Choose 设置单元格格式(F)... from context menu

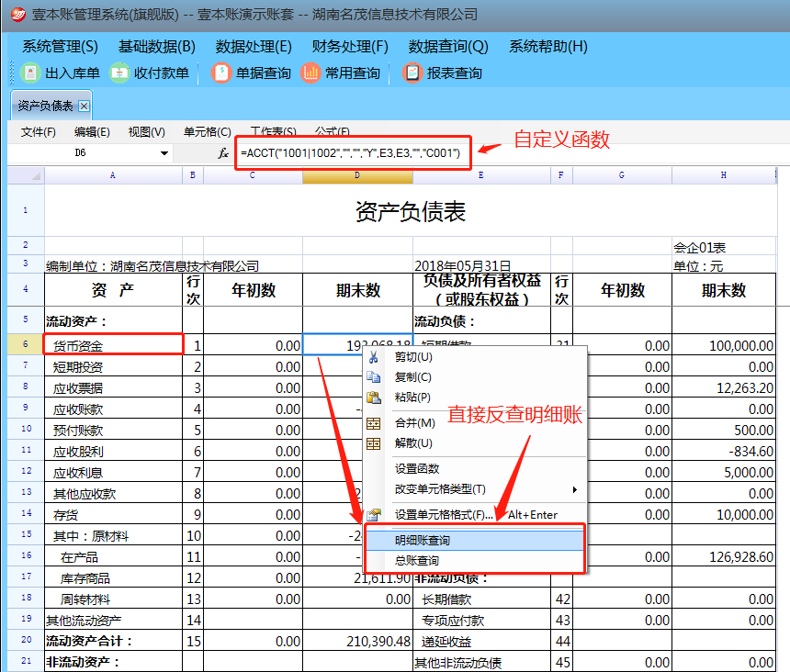(x=444, y=514)
